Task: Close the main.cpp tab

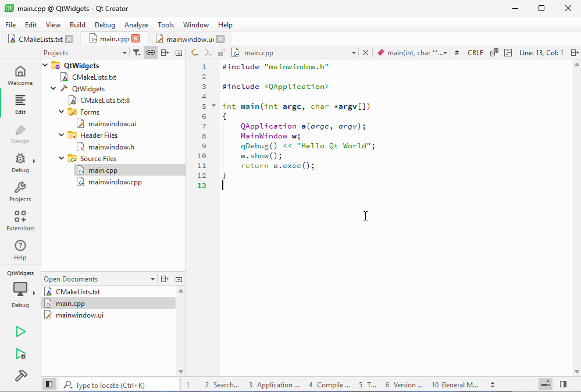Action: 136,38
